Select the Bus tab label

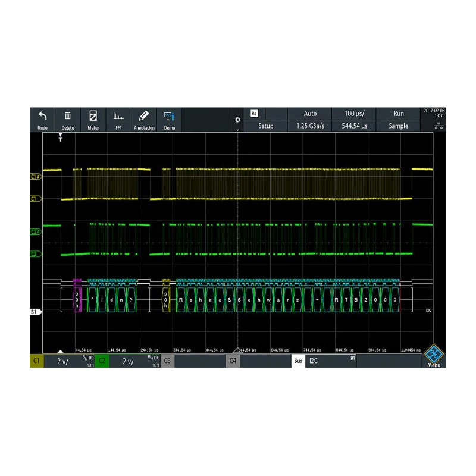tap(298, 361)
